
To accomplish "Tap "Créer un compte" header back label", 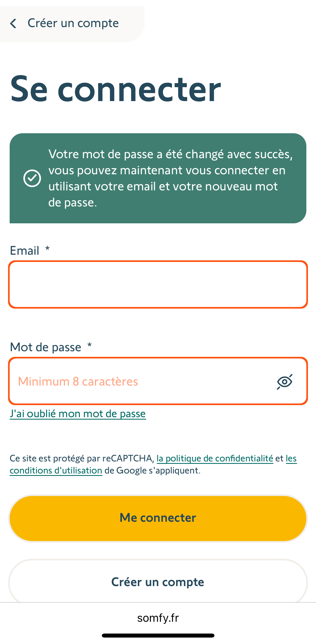I will (73, 23).
